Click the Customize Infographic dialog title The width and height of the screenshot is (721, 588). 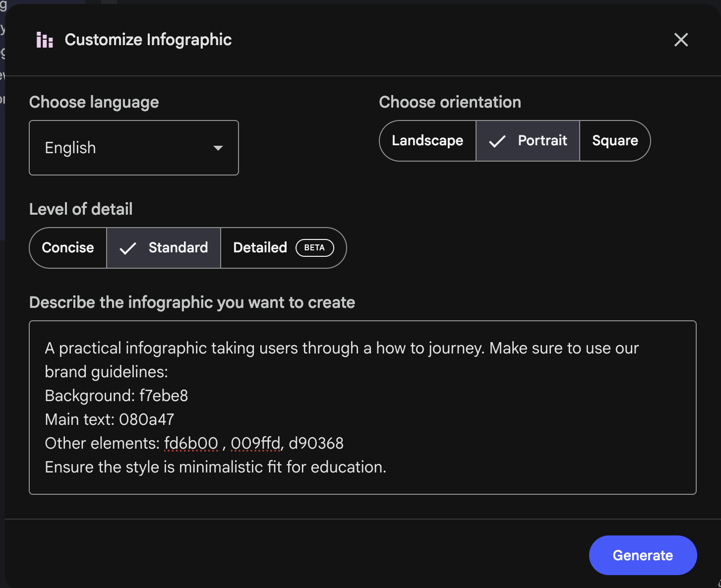tap(148, 40)
